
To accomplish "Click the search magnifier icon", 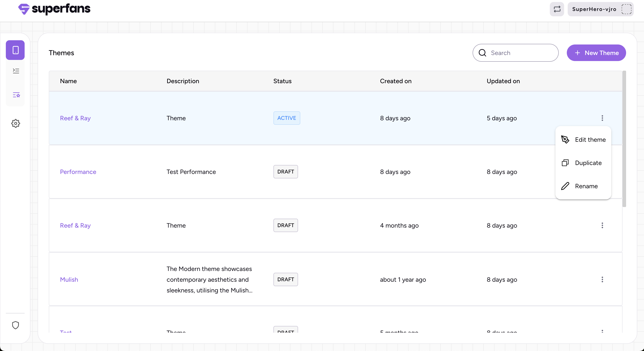I will click(482, 53).
